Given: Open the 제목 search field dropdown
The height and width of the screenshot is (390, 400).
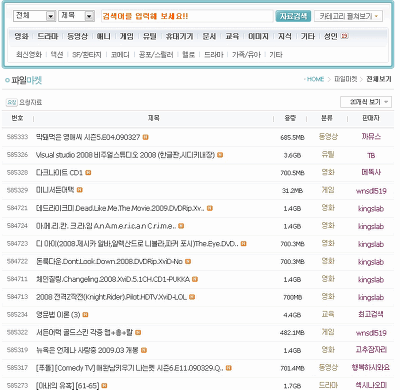Looking at the screenshot, I should coord(77,16).
